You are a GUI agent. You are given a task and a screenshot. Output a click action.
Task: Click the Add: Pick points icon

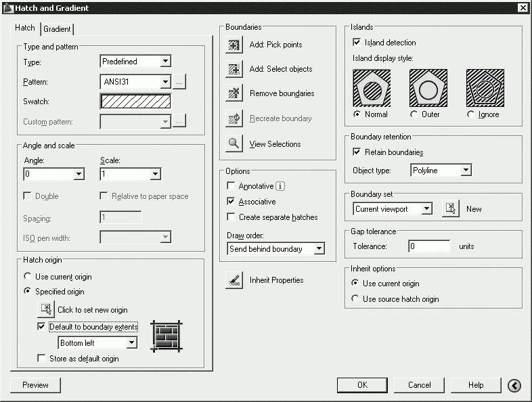tap(234, 45)
